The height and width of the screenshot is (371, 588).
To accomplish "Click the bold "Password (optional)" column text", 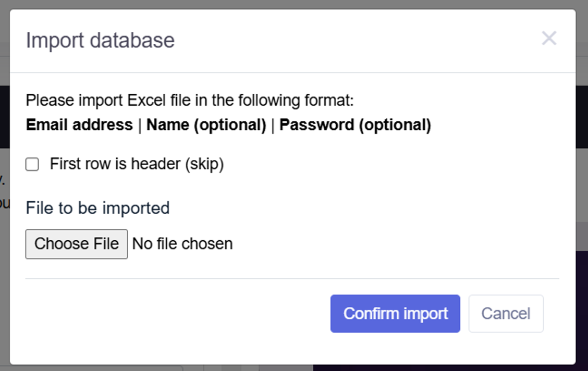I will 355,125.
